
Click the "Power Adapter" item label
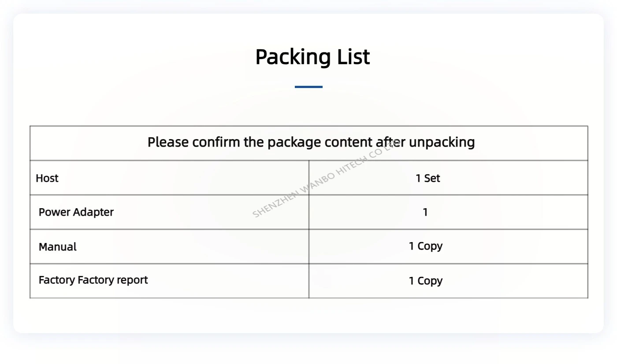76,212
